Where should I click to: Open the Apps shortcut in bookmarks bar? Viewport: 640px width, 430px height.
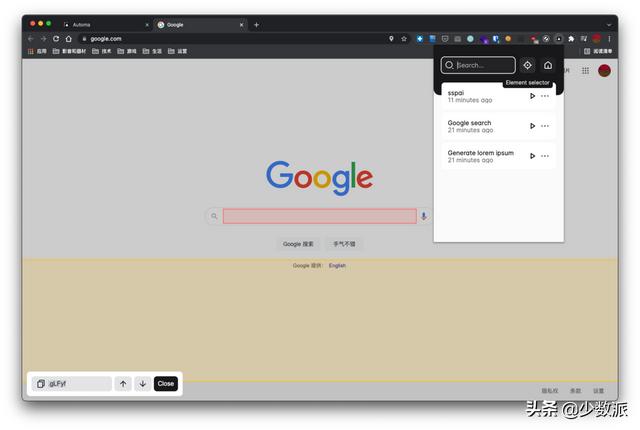point(37,51)
